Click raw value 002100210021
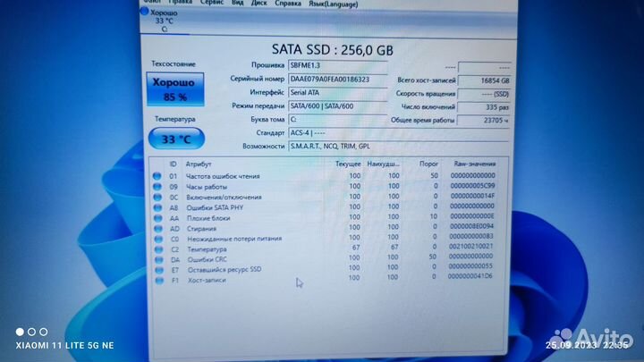The height and width of the screenshot is (362, 644). coord(471,247)
